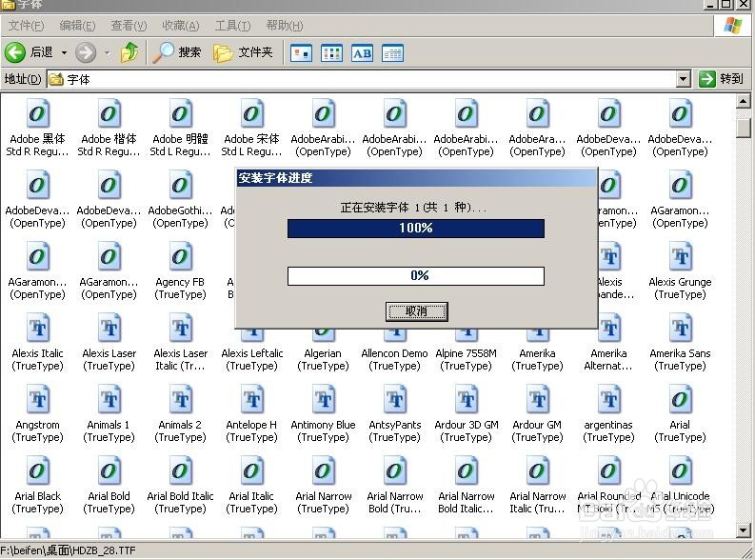
Task: Click the 100% install progress bar
Action: pos(416,229)
